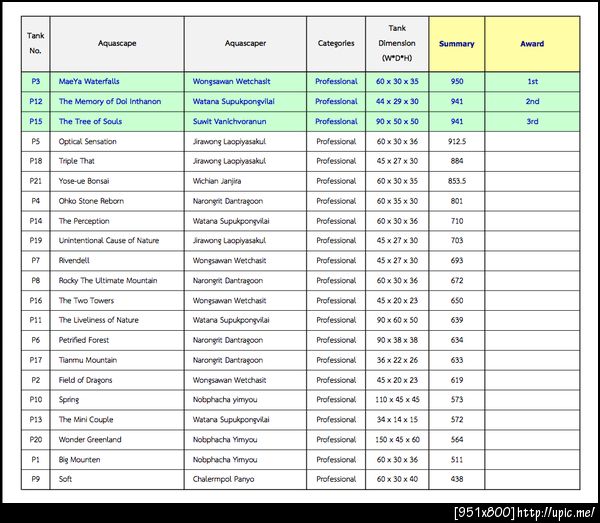Select 'The Memory of Doi Inthanon' cell
The height and width of the screenshot is (523, 600).
(117, 101)
